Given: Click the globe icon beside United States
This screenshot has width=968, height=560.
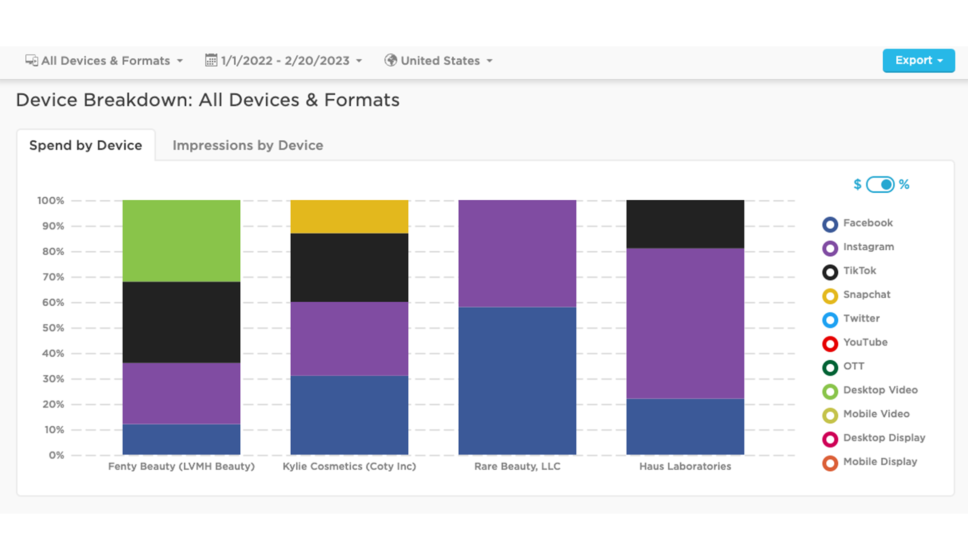Looking at the screenshot, I should [x=390, y=61].
